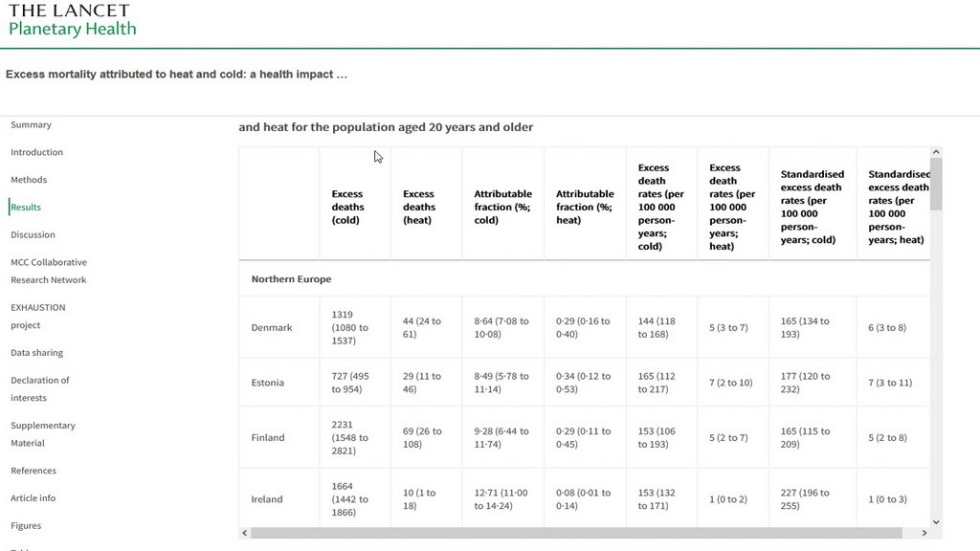
Task: Click the table scroll-down arrow
Action: 936,521
